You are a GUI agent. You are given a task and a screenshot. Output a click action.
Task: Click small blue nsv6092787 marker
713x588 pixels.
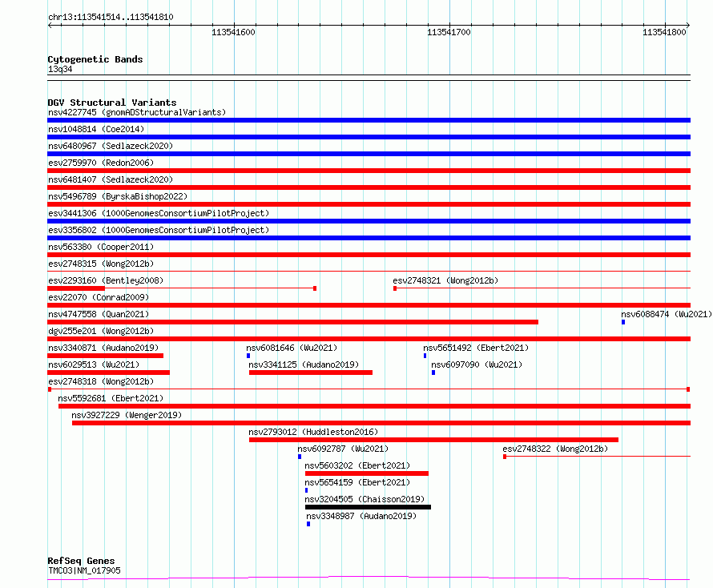point(300,457)
